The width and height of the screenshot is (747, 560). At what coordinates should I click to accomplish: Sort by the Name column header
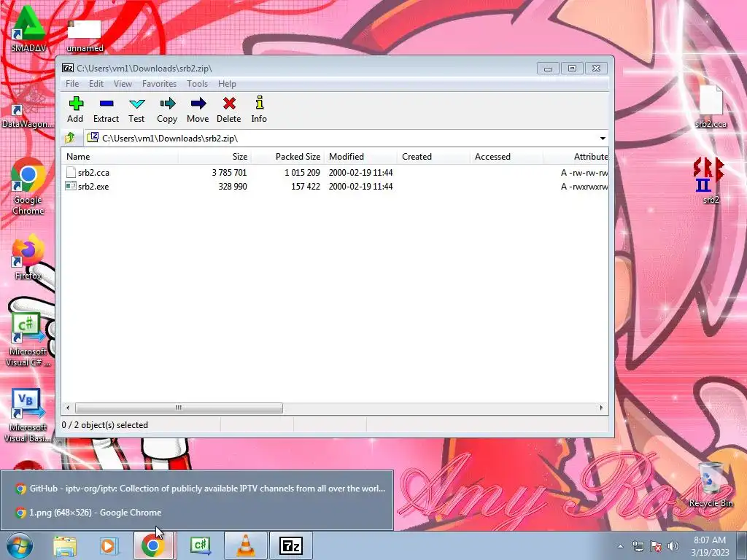point(120,157)
